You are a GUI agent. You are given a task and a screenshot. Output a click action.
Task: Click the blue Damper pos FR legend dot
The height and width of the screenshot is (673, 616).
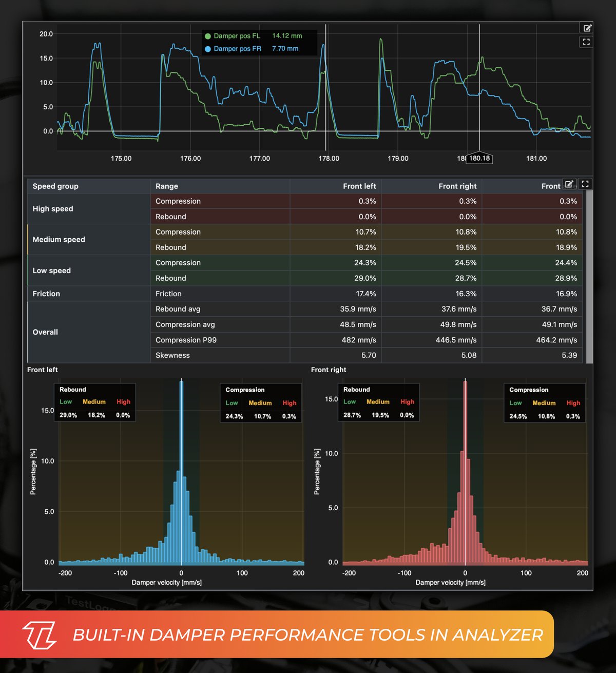(x=208, y=49)
